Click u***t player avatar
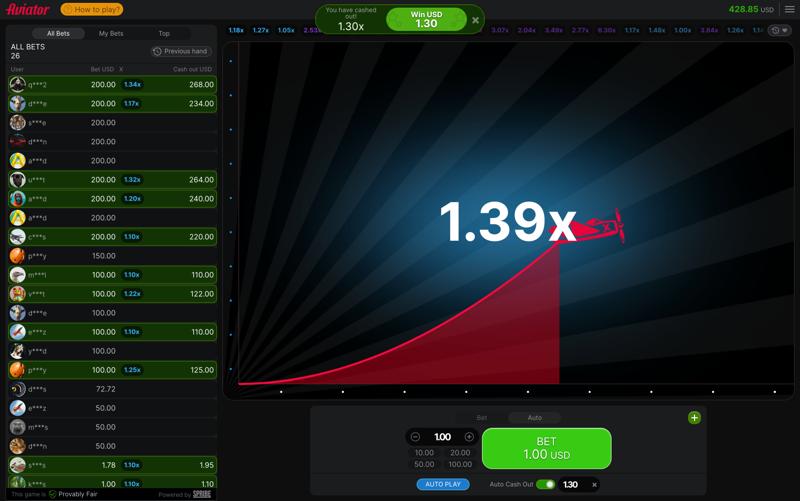Viewport: 800px width, 501px height. [17, 180]
